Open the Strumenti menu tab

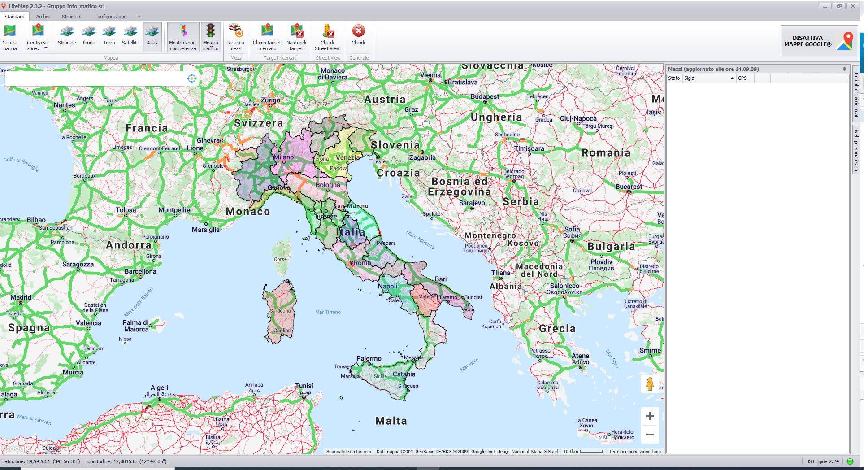[72, 17]
